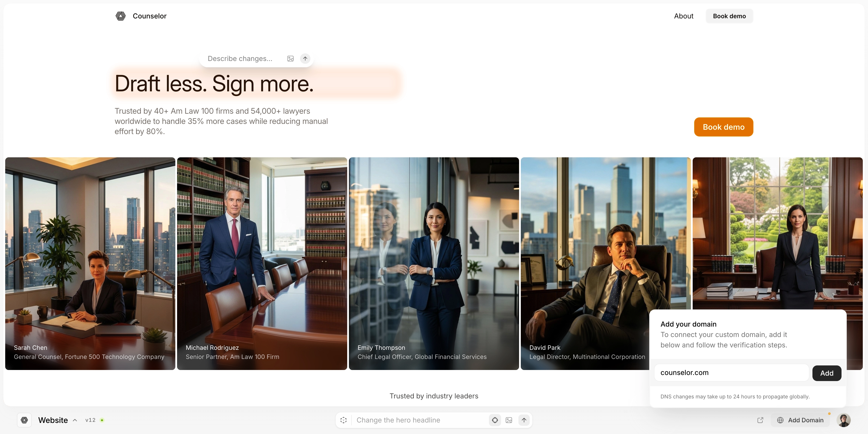Screen dimensions: 868x434
Task: Open the v12 version selector
Action: point(90,420)
